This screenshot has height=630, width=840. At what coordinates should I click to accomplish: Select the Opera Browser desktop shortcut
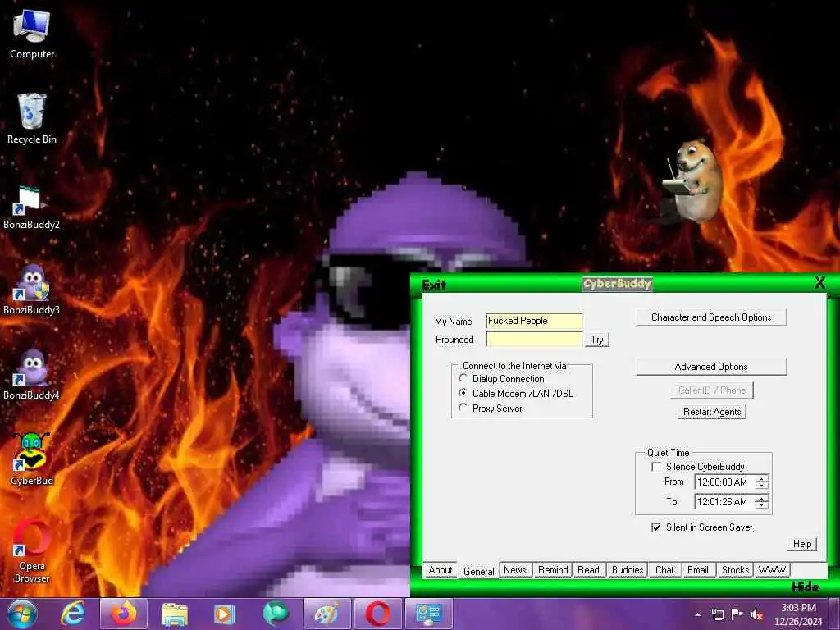click(32, 550)
